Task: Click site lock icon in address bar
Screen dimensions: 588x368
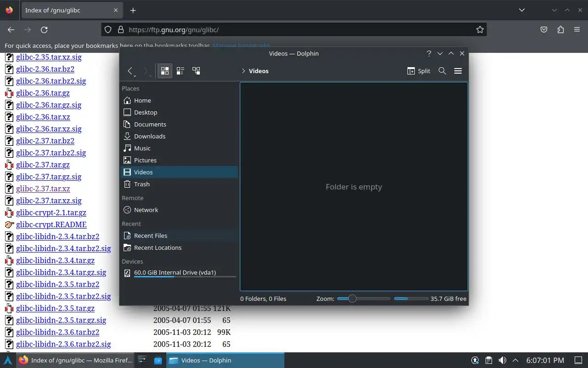Action: click(x=121, y=29)
